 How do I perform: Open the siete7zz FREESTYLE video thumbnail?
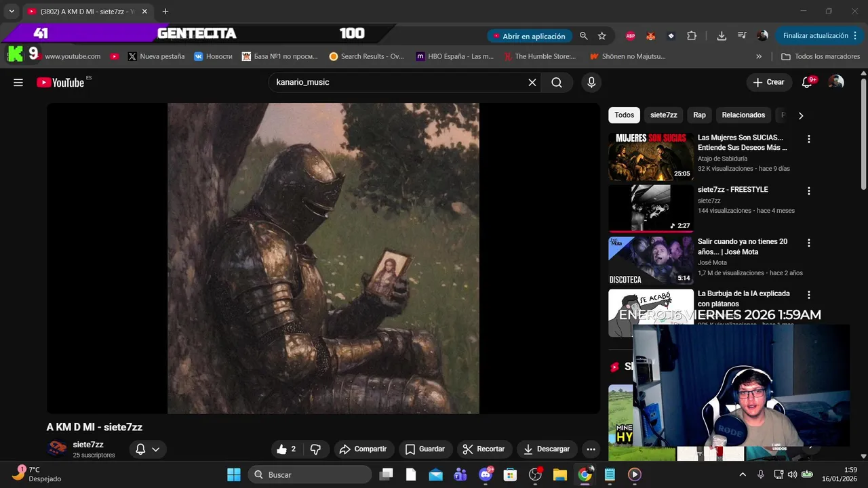pos(651,208)
